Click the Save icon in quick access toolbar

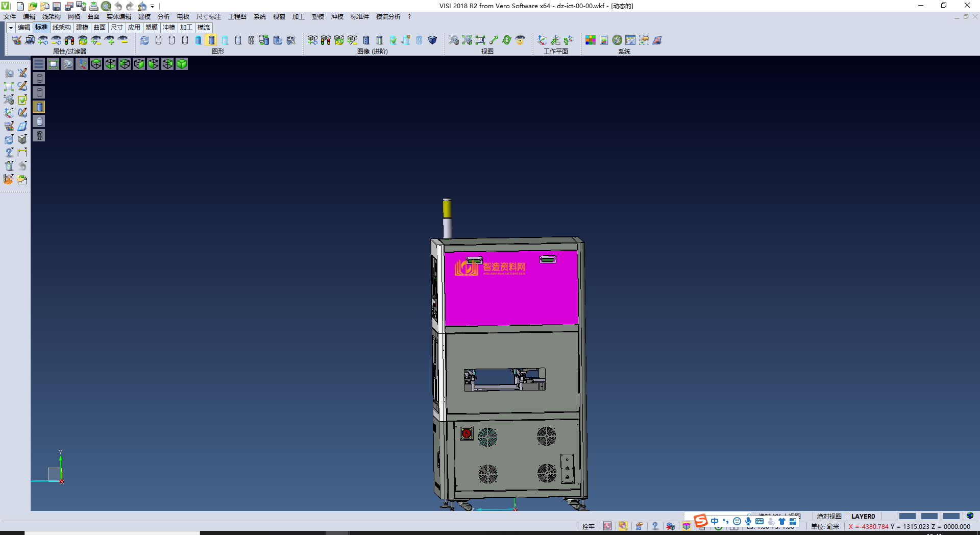(x=57, y=6)
